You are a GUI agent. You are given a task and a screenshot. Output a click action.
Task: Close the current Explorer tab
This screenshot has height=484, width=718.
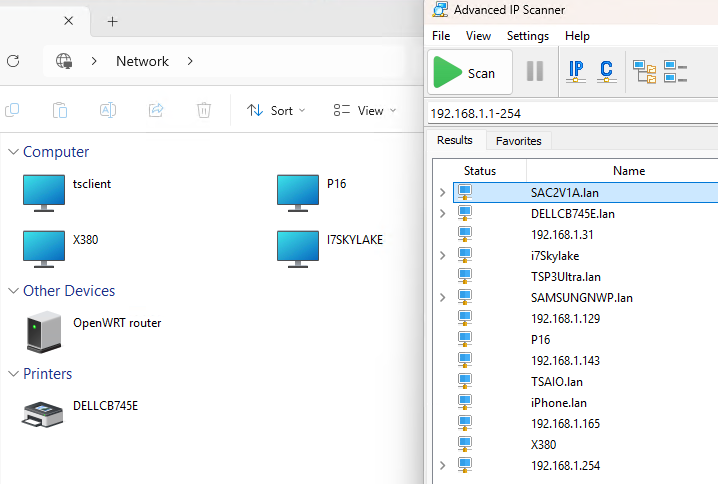point(69,21)
